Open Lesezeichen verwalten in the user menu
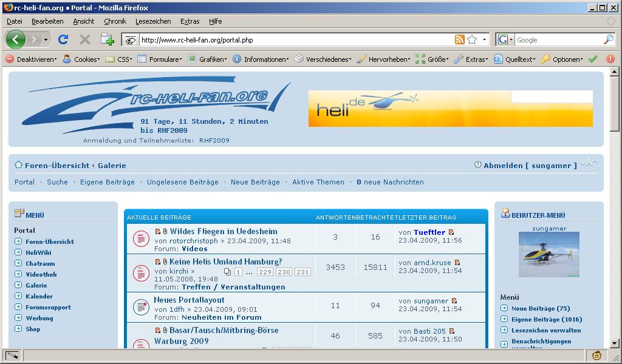The height and width of the screenshot is (364, 622). tap(546, 331)
